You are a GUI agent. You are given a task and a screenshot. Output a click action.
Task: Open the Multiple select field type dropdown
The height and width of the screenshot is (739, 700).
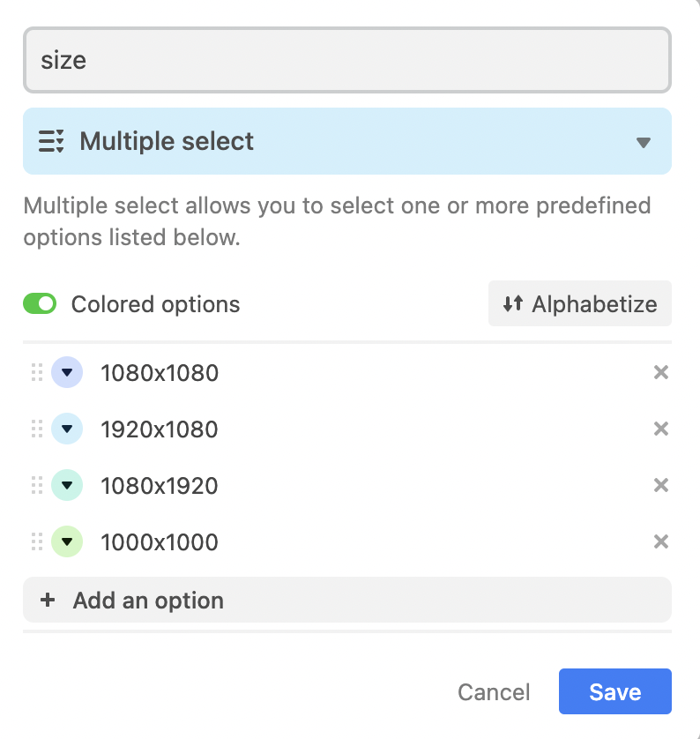point(347,141)
